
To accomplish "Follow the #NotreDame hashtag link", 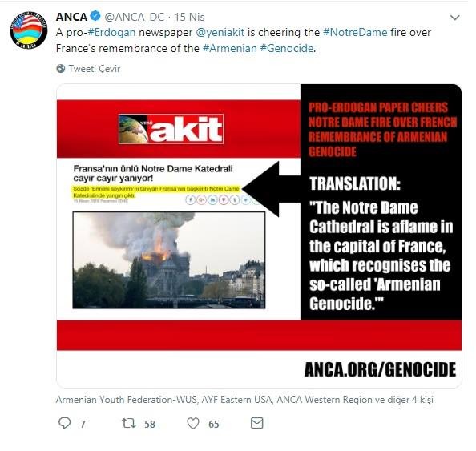I will tap(355, 33).
